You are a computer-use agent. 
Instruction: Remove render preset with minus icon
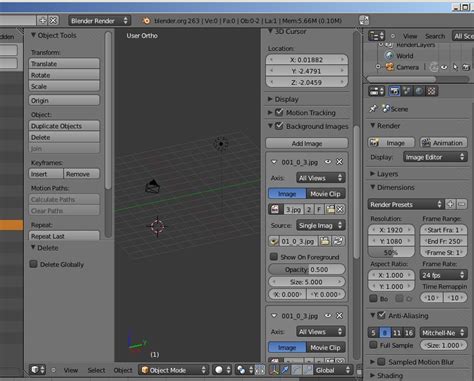(462, 204)
